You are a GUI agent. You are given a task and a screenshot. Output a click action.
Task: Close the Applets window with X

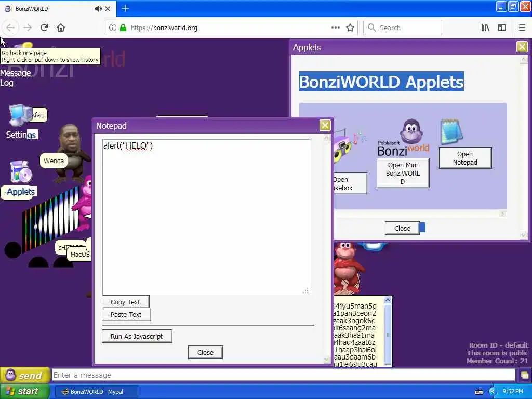tap(522, 46)
